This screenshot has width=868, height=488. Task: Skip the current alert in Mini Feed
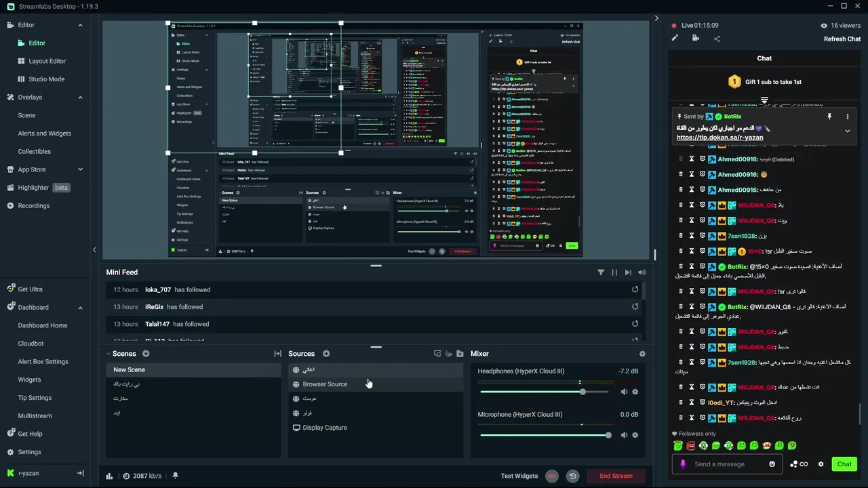click(628, 272)
